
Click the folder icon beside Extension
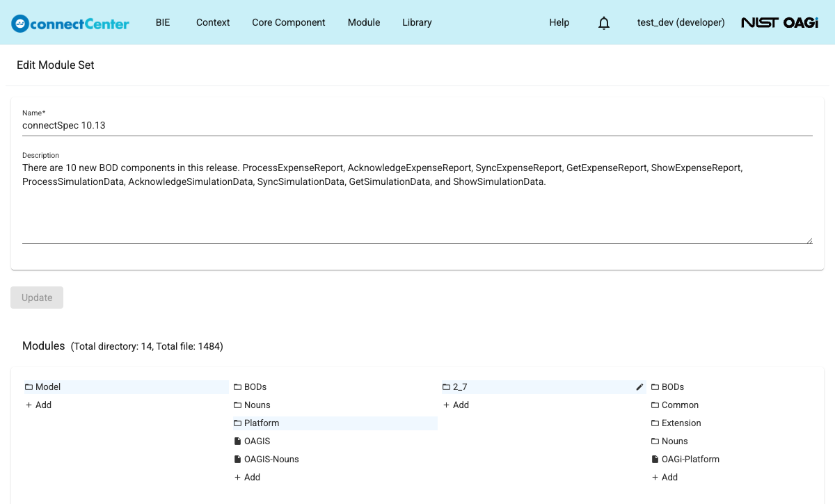click(x=655, y=423)
